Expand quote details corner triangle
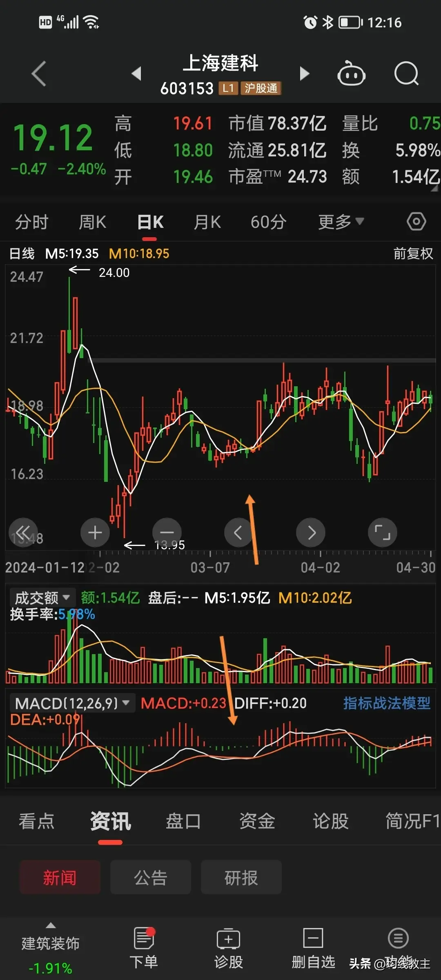Screen dimensions: 441x980 pyautogui.click(x=434, y=188)
